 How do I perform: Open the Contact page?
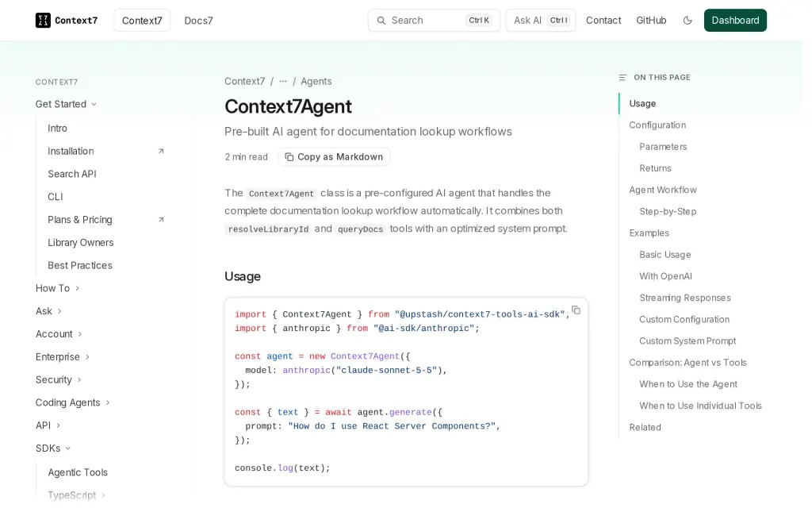pyautogui.click(x=603, y=20)
